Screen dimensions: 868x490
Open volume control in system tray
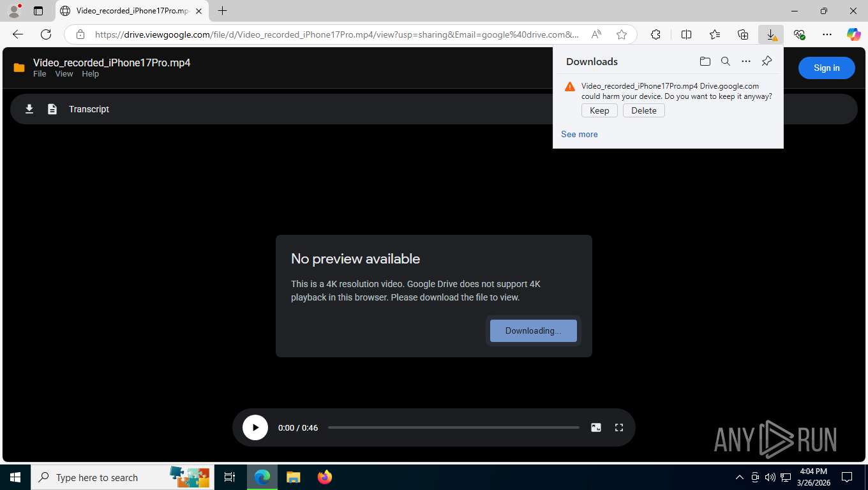770,477
